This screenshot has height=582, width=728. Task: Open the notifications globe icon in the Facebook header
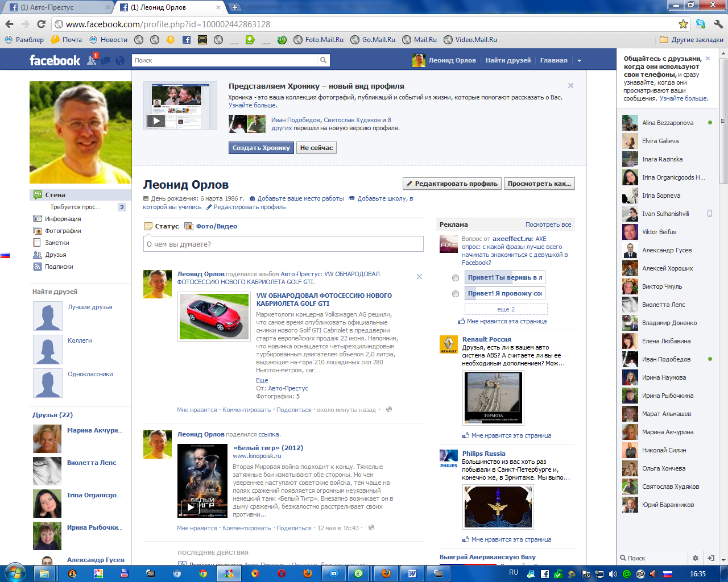click(x=120, y=60)
